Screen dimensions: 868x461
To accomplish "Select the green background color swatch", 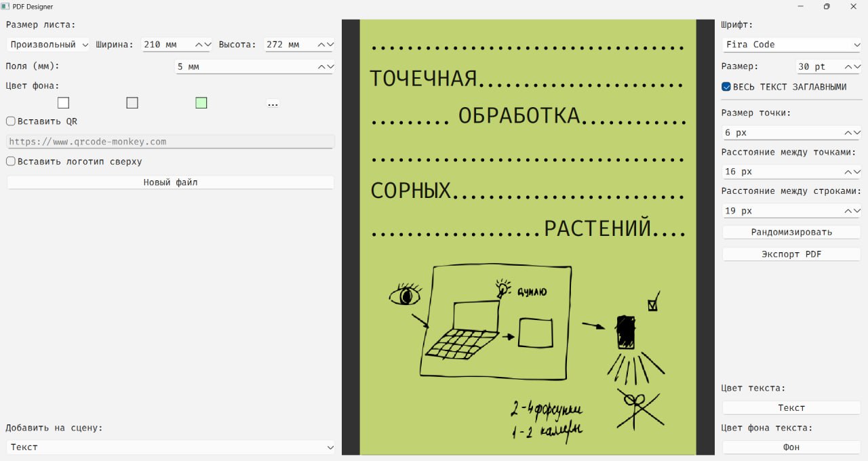I will pos(201,103).
